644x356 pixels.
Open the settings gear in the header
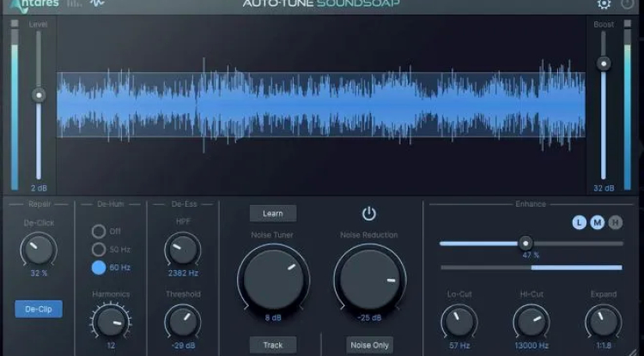pyautogui.click(x=604, y=4)
